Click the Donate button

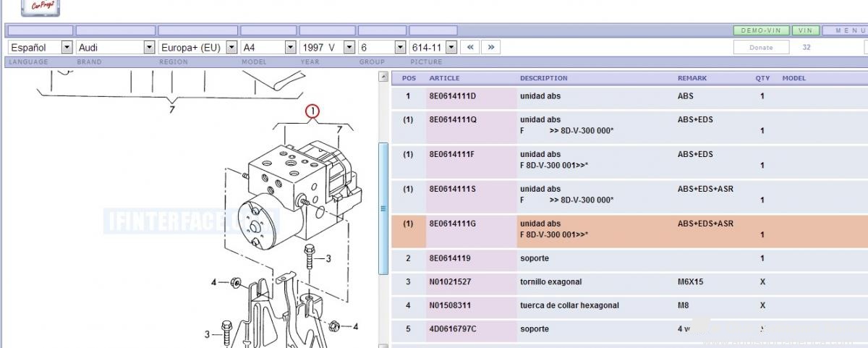(x=761, y=47)
